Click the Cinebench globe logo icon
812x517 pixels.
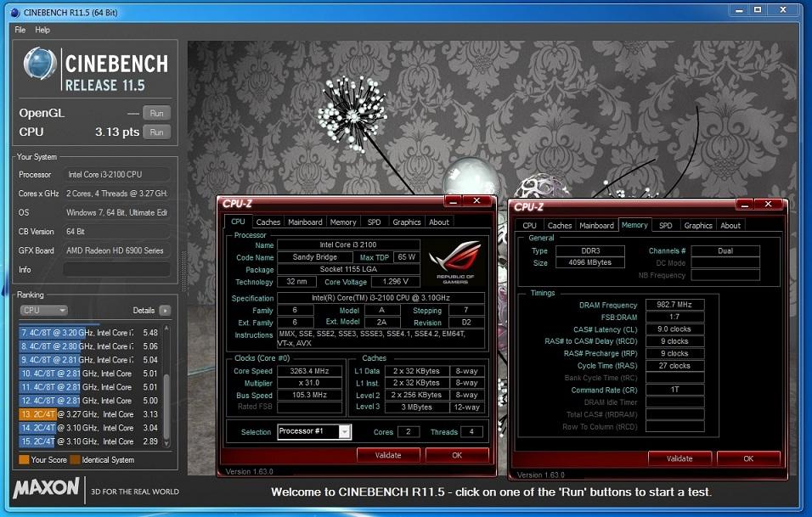coord(40,64)
